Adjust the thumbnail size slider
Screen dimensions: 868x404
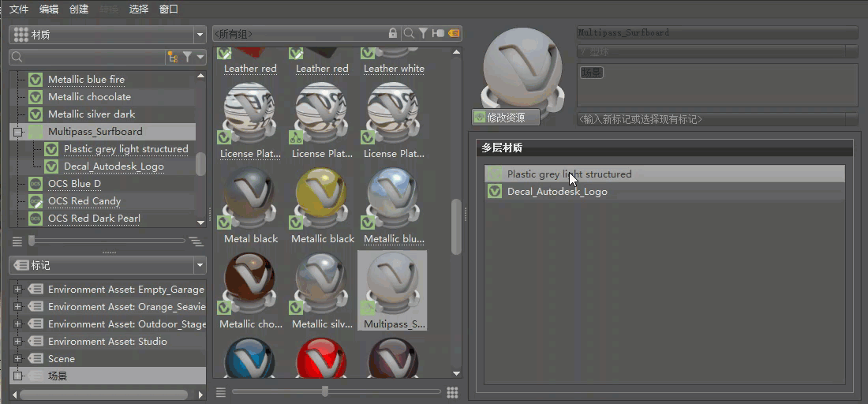pyautogui.click(x=325, y=391)
